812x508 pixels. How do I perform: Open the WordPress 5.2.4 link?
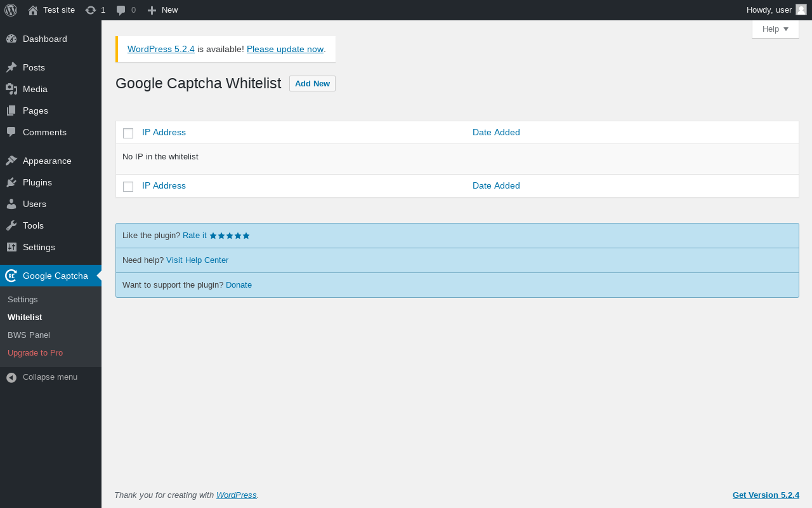coord(161,49)
